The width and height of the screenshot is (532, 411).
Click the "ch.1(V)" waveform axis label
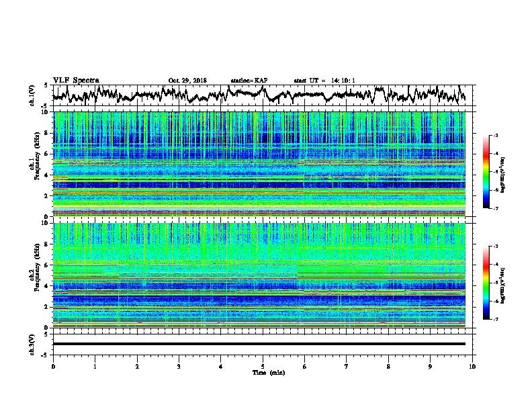(32, 95)
